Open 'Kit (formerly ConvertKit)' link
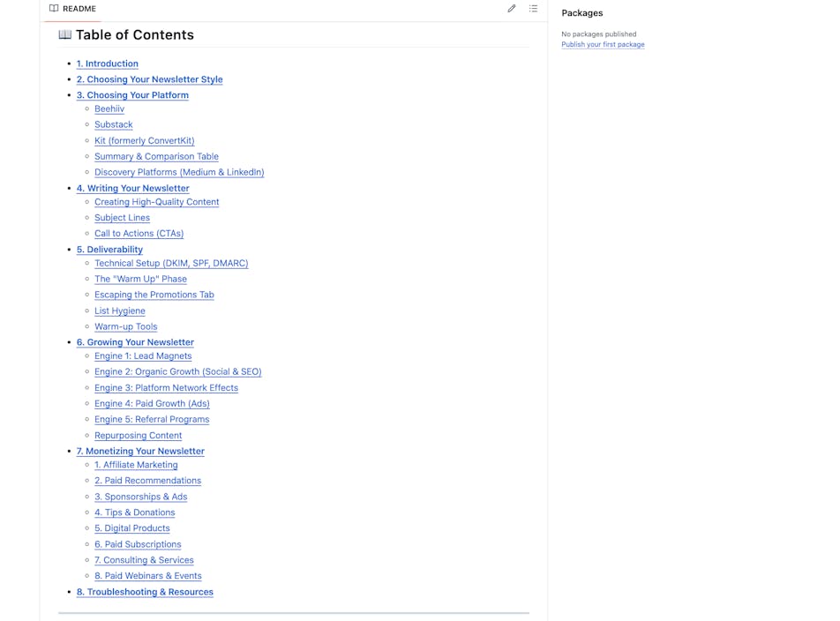840x621 pixels. tap(144, 140)
